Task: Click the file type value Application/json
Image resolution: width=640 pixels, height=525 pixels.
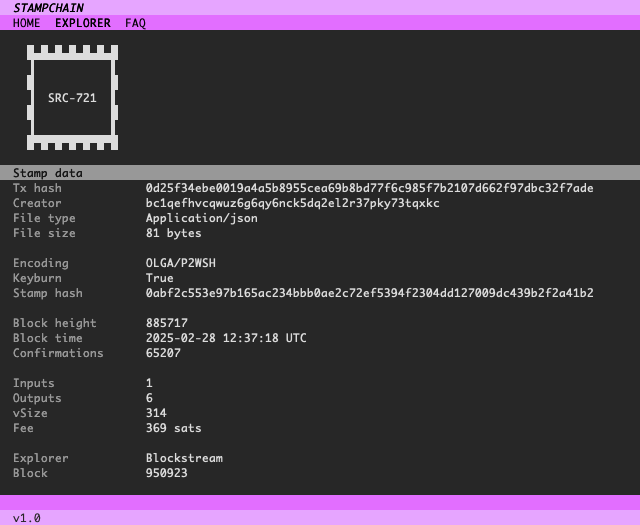Action: coord(202,218)
